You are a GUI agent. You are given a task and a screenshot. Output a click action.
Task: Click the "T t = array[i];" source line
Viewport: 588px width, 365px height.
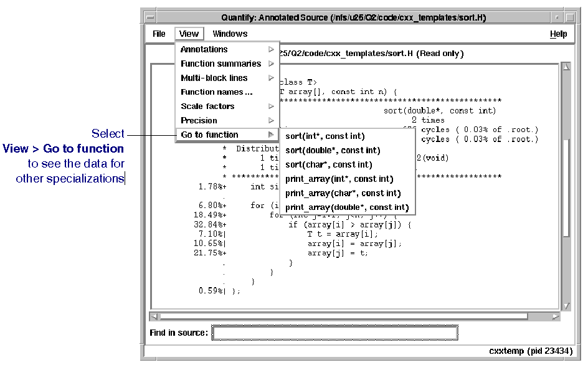tap(343, 234)
